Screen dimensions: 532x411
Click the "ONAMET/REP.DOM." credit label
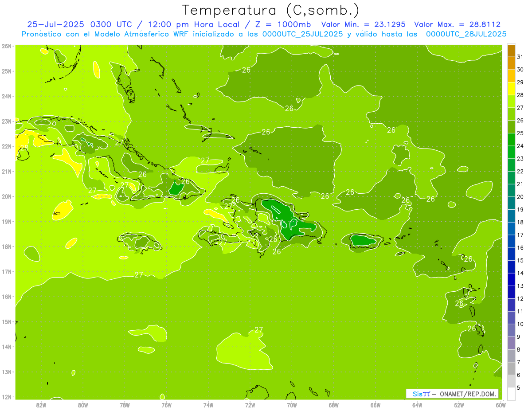(469, 394)
